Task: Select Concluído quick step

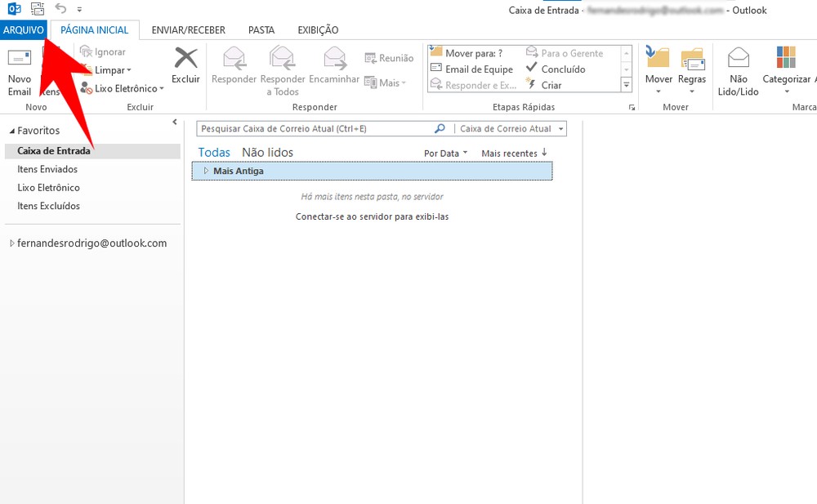Action: 556,69
